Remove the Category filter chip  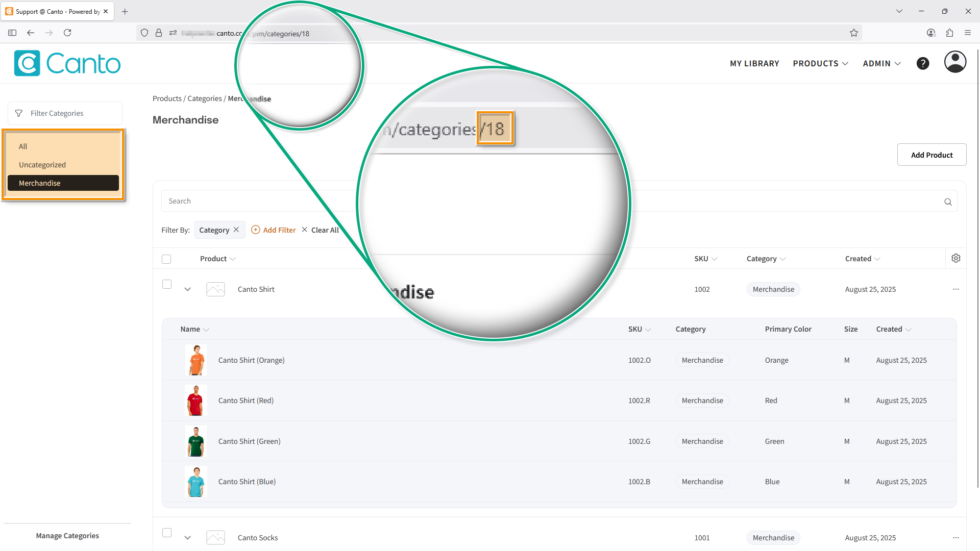(x=236, y=230)
